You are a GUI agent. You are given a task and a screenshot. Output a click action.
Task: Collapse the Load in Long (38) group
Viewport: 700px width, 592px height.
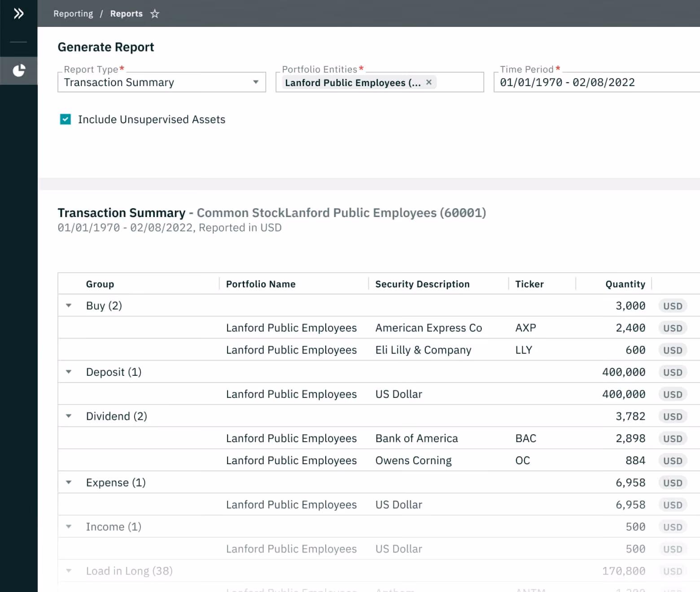69,571
